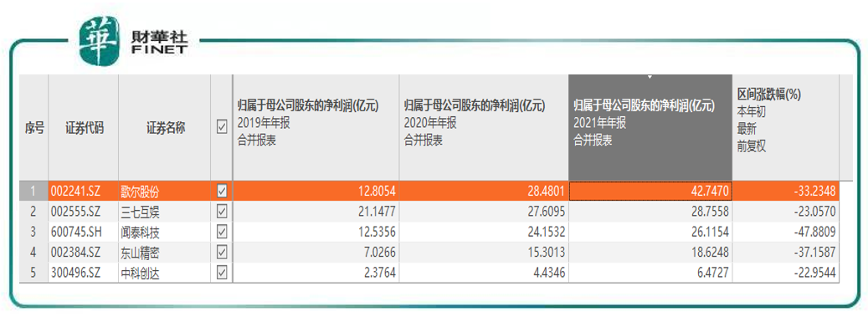Select the 区间涨跌幅(%) column header
The image size is (868, 317).
tap(785, 128)
